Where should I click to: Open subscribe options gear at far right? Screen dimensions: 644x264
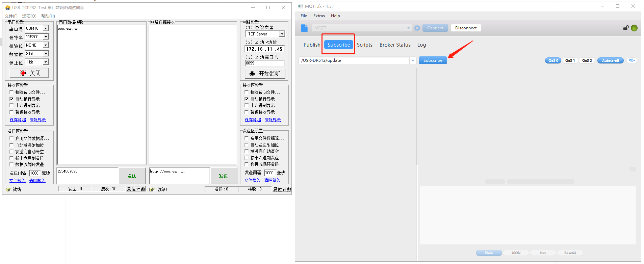pyautogui.click(x=632, y=60)
